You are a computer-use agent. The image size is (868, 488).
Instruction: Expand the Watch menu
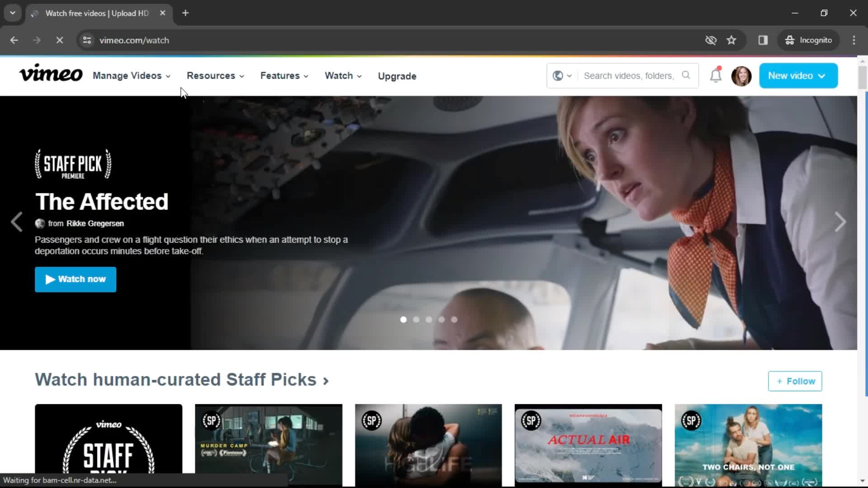coord(343,76)
